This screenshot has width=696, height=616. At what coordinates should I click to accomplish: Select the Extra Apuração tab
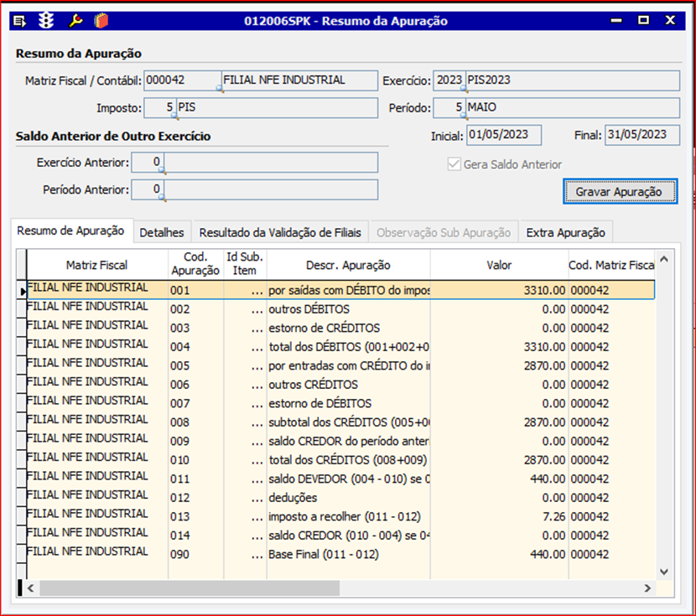point(565,232)
